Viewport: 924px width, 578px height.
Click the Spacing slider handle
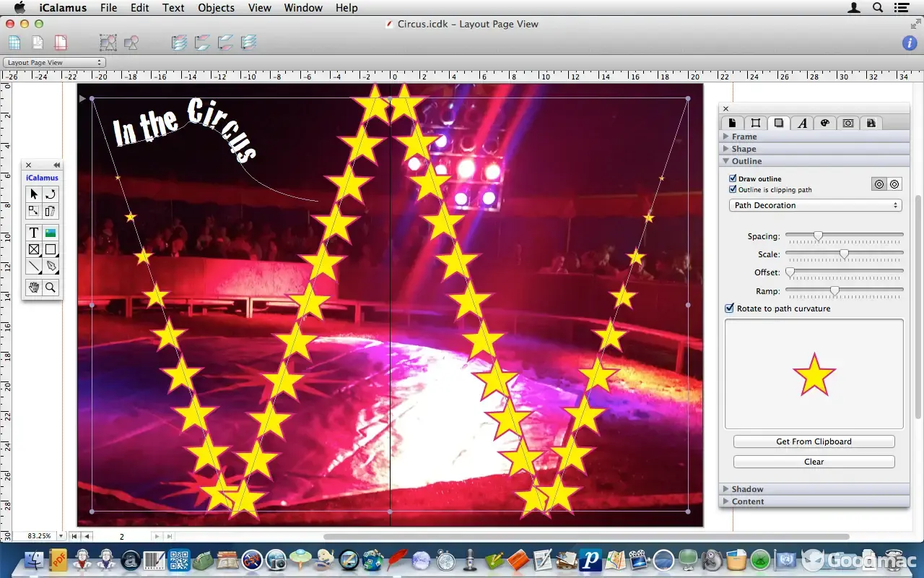[818, 236]
